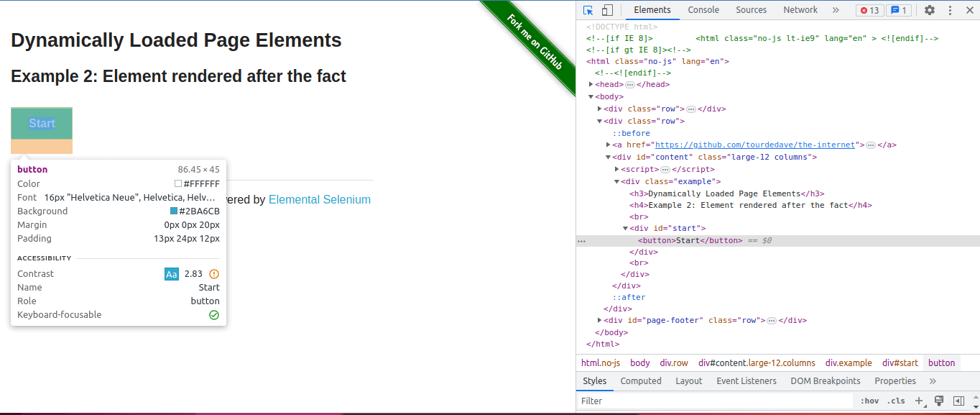Toggle the .cls element classes panel
The width and height of the screenshot is (980, 415).
[x=895, y=401]
